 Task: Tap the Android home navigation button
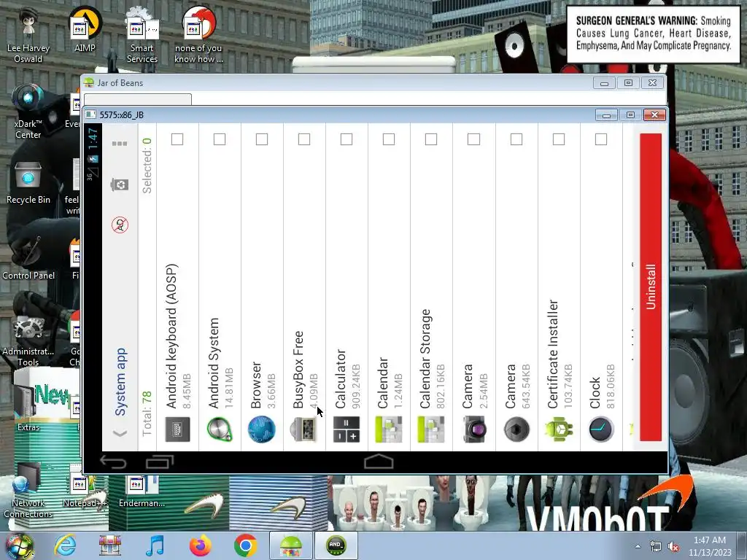379,462
